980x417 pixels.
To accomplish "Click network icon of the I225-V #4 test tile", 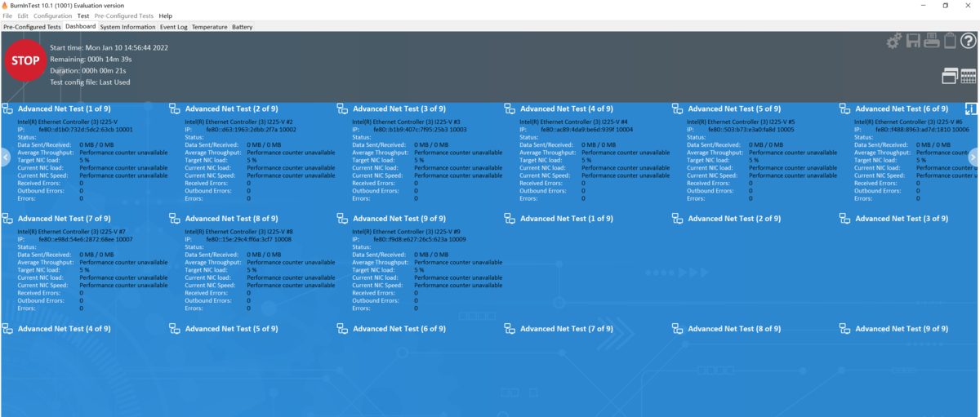I will tap(510, 109).
